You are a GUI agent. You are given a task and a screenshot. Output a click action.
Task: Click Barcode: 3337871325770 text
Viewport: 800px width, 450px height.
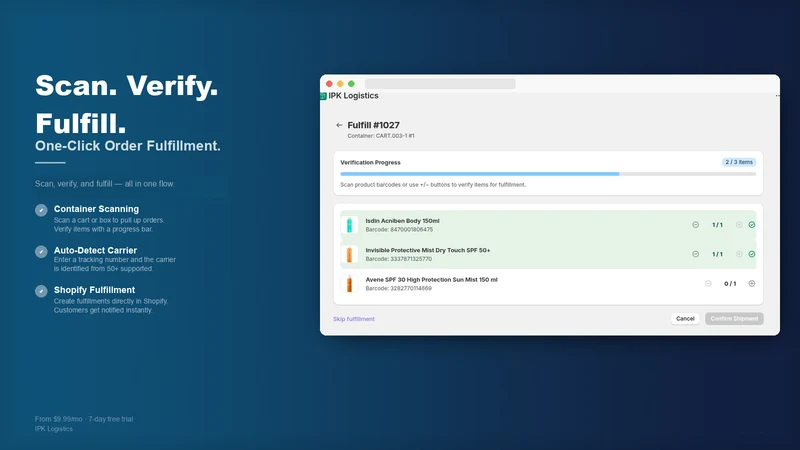[398, 259]
